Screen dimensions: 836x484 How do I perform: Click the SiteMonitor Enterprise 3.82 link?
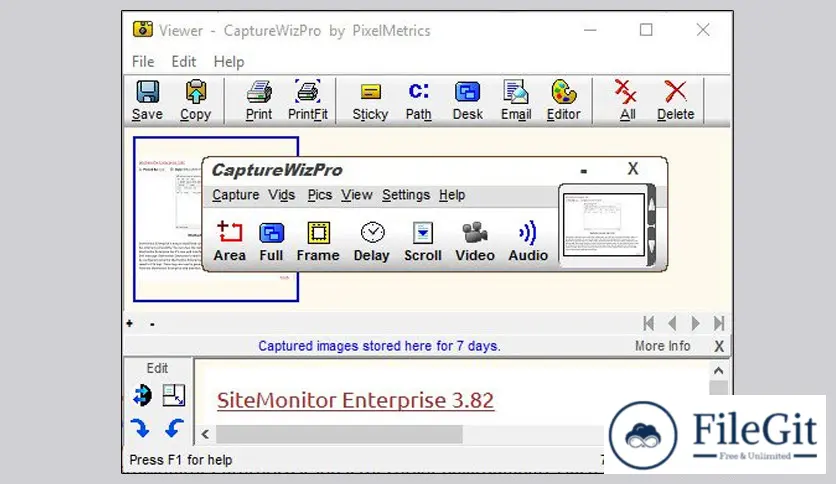pyautogui.click(x=355, y=400)
